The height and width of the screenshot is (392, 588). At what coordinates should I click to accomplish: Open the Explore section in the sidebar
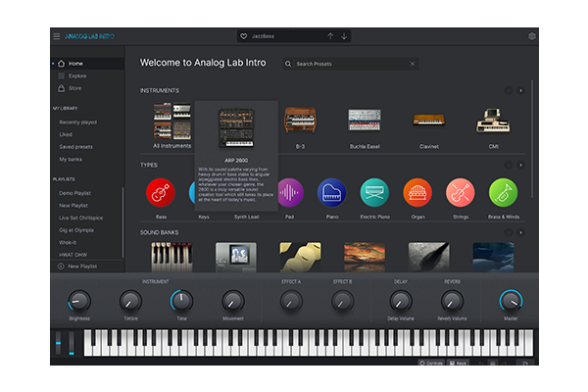77,74
